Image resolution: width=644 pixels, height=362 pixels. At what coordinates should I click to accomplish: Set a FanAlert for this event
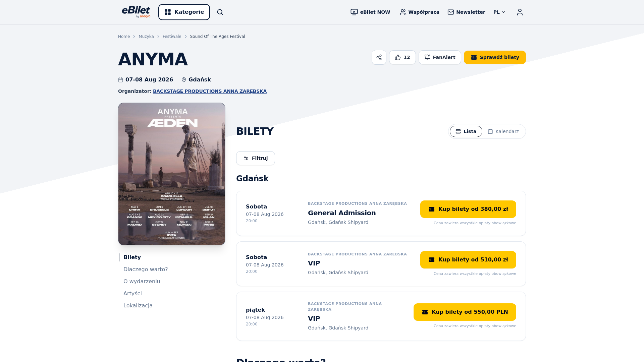click(440, 57)
